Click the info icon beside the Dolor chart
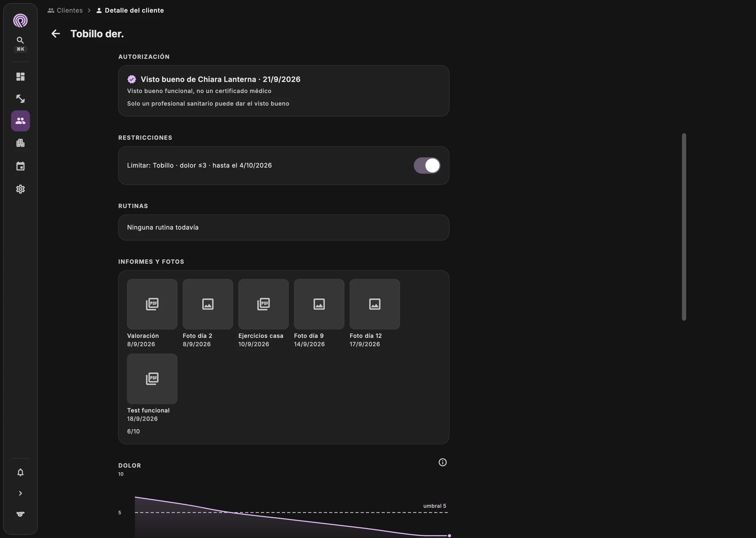This screenshot has width=756, height=538. point(443,462)
